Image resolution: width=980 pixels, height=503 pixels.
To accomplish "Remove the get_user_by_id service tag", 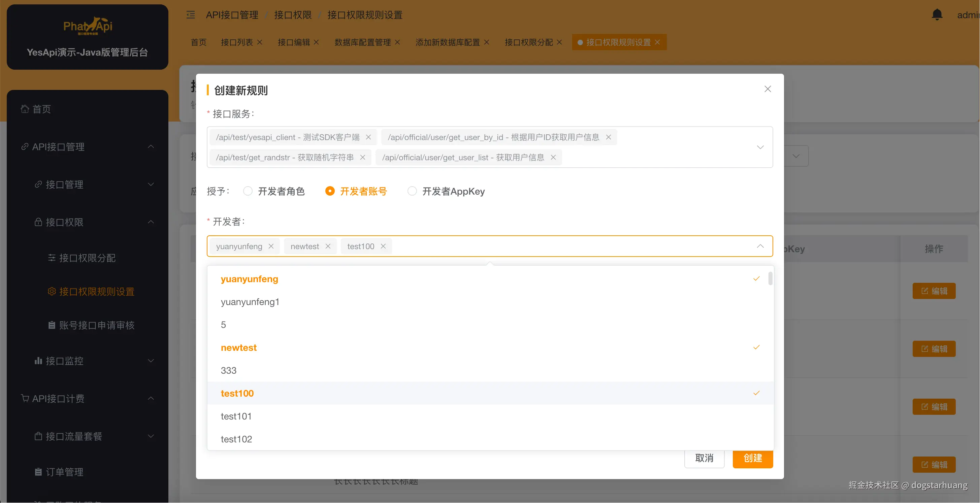I will pos(608,137).
